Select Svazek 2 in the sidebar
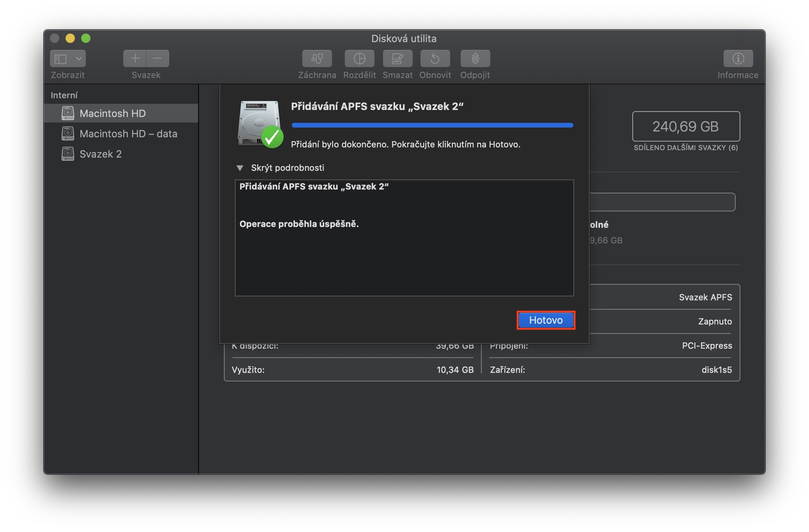809x532 pixels. click(x=100, y=154)
